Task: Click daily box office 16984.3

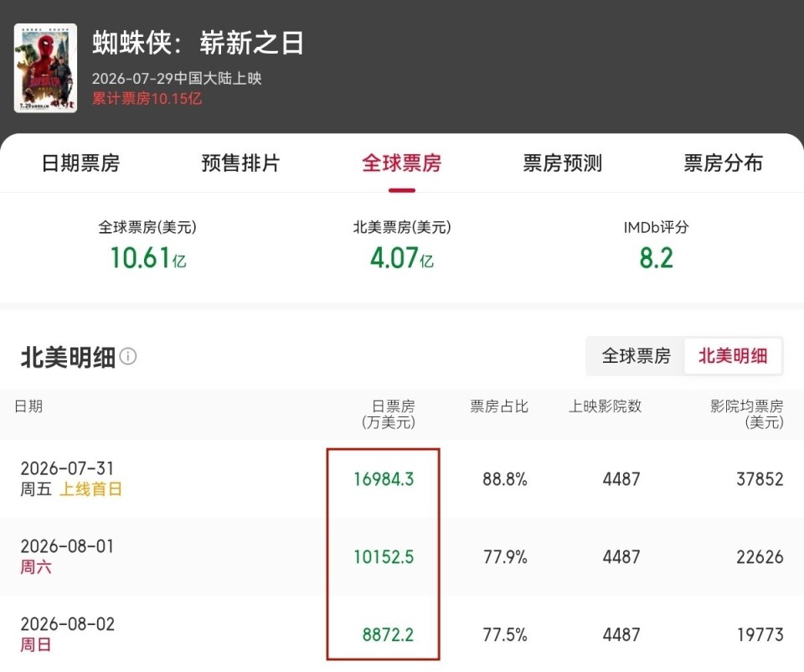Action: tap(384, 479)
